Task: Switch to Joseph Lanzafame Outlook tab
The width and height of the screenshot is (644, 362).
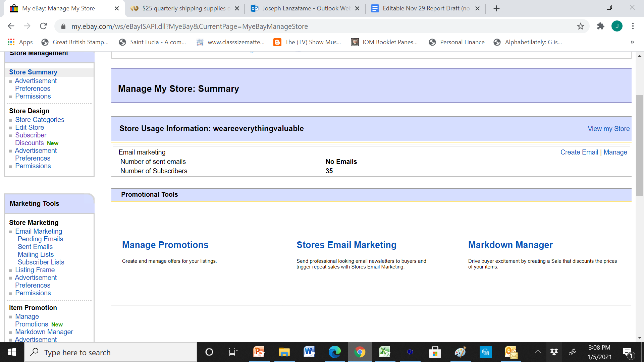Action: 305,8
